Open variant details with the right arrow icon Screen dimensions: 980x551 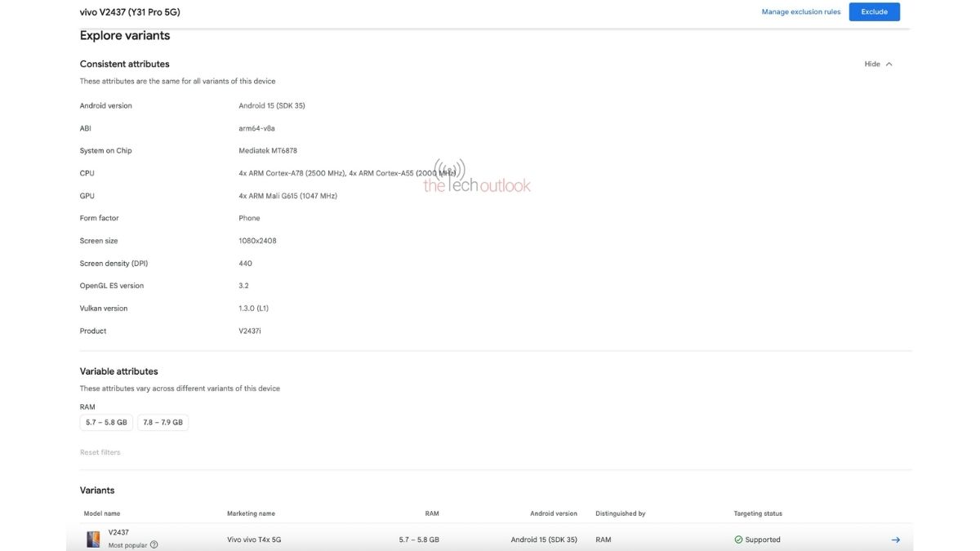(895, 540)
